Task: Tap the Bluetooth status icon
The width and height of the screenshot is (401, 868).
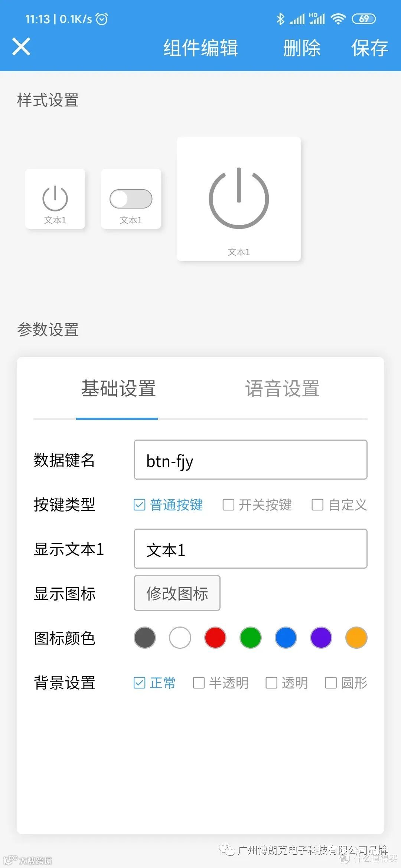Action: 280,19
